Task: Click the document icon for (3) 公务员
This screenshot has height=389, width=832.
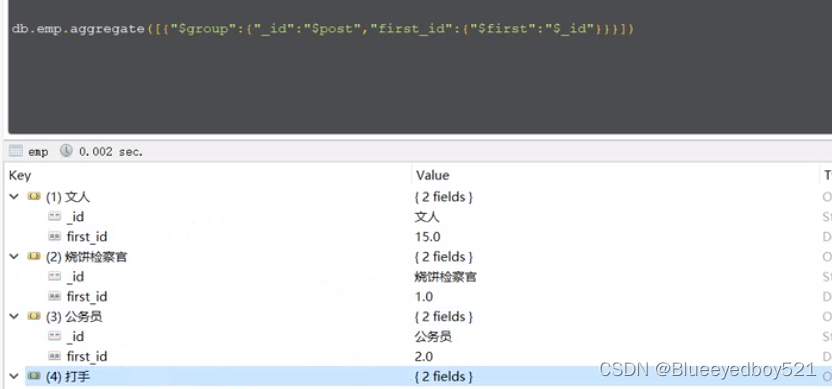Action: click(34, 317)
